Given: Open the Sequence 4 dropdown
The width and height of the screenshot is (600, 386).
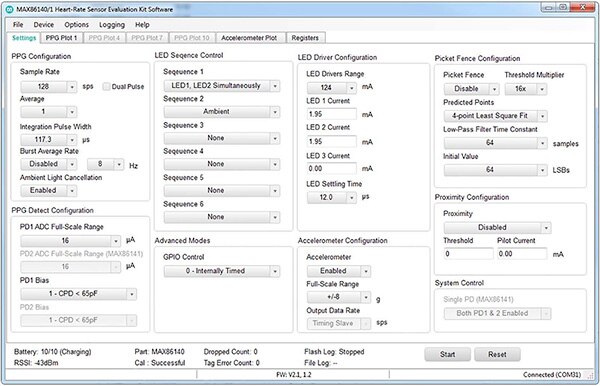Looking at the screenshot, I should point(222,164).
